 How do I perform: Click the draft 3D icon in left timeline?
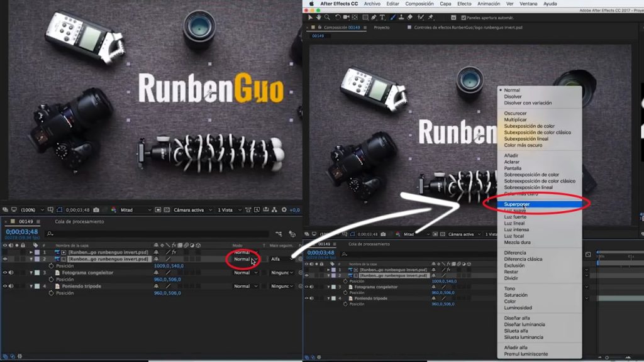coord(292,234)
